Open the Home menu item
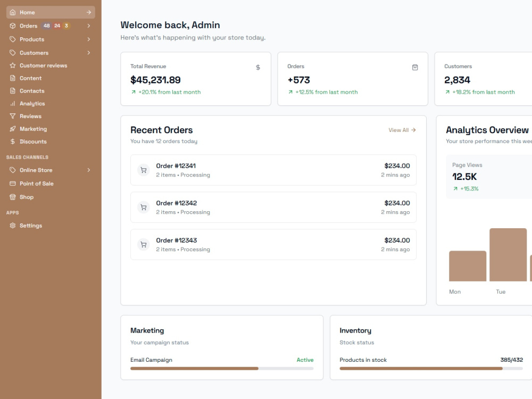Screen dimensions: 532x399 51,13
